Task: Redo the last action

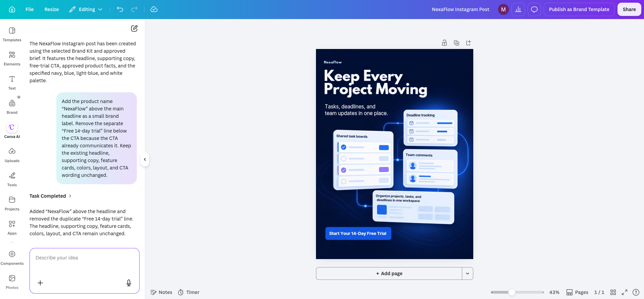Action: pos(134,9)
